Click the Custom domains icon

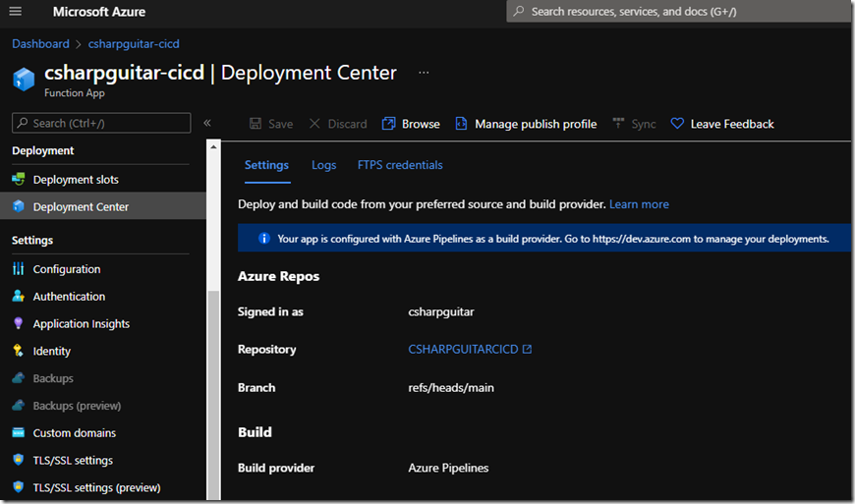(x=19, y=432)
